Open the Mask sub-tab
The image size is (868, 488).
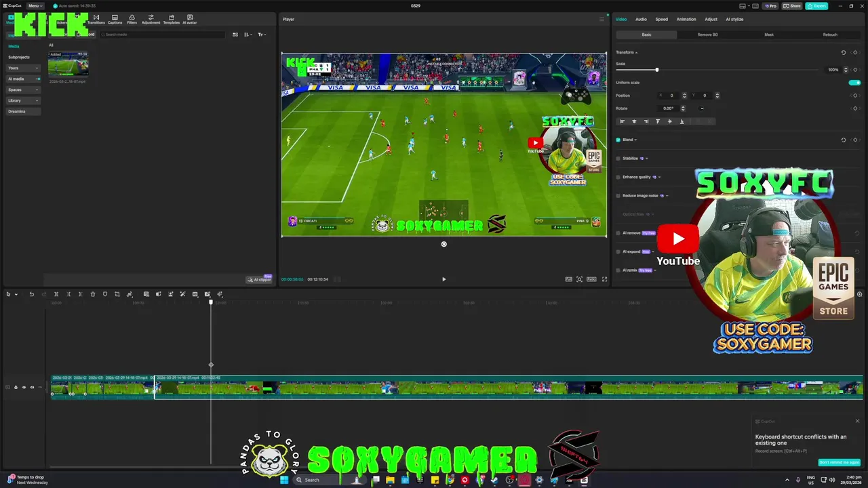769,35
